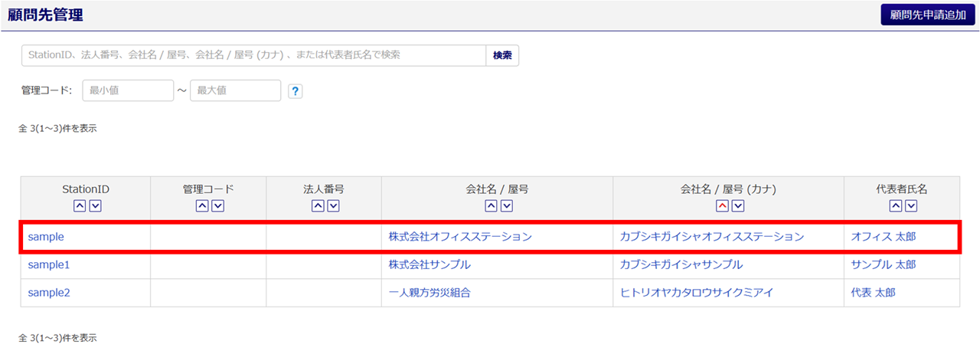Click the 顧問先管理 page heading
980x361 pixels.
[45, 15]
